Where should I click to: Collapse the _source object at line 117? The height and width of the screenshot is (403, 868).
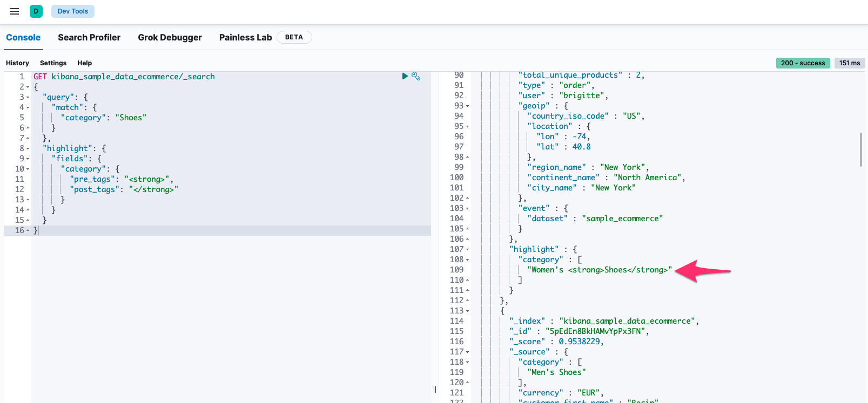[x=468, y=352]
